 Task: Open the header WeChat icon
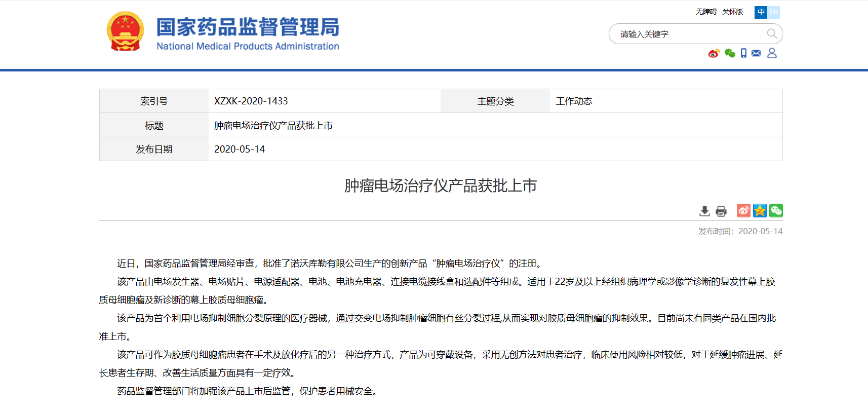pyautogui.click(x=730, y=53)
